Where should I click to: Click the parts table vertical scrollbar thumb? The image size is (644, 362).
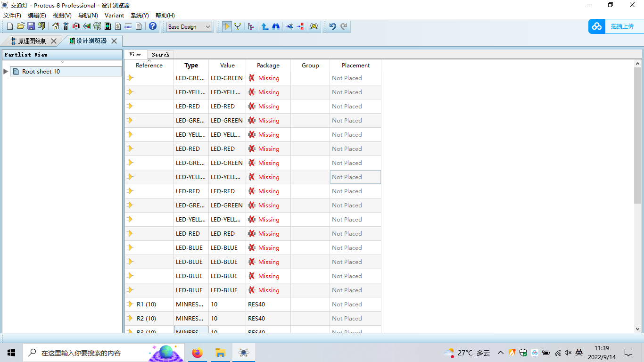pyautogui.click(x=637, y=135)
